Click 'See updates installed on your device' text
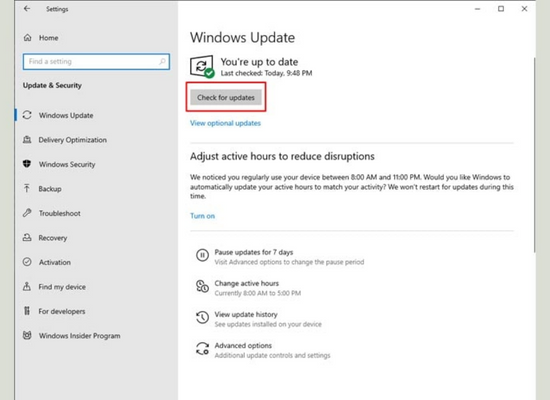The height and width of the screenshot is (400, 550). [x=268, y=324]
